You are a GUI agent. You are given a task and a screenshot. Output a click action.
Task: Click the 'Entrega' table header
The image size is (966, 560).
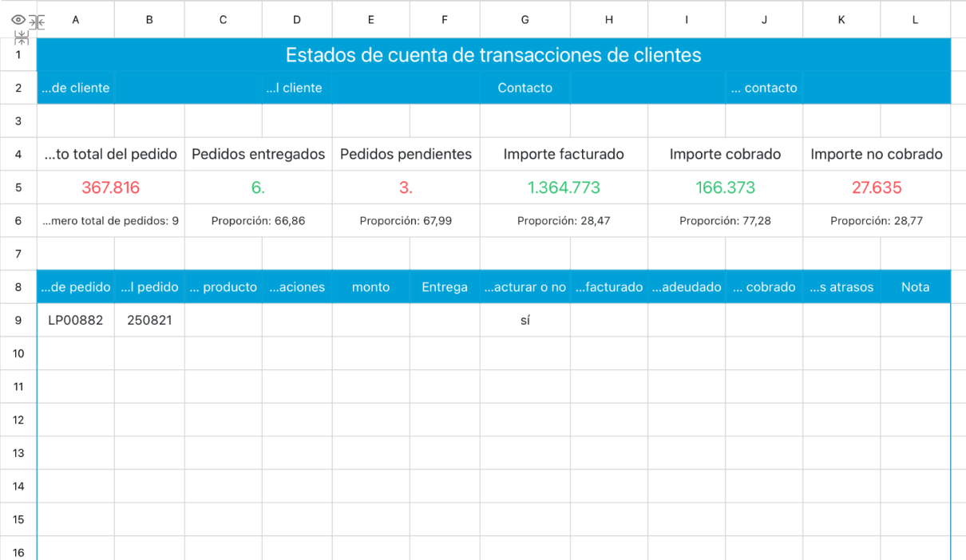coord(445,287)
